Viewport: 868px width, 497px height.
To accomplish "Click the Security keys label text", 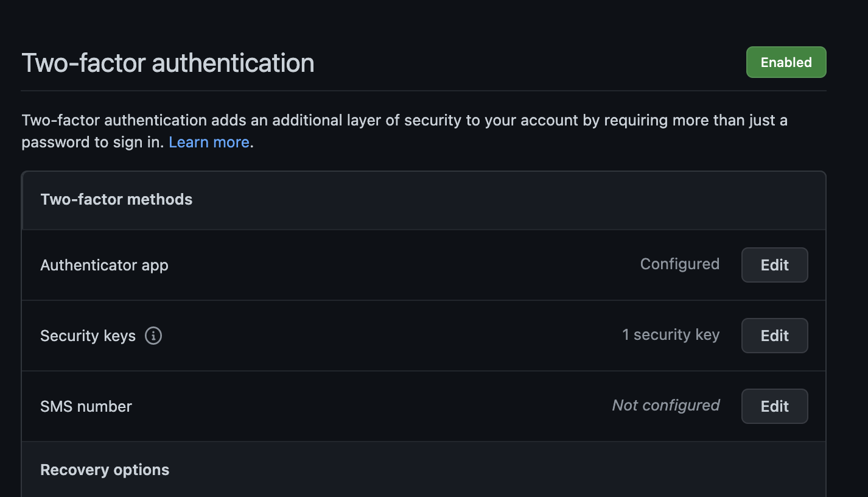I will click(x=88, y=336).
